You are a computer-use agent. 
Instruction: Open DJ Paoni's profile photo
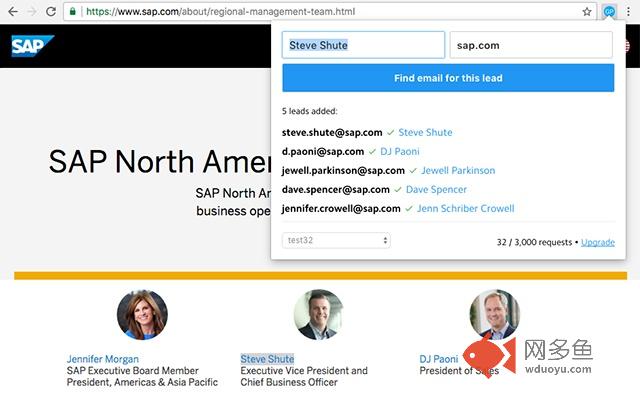pos(495,315)
